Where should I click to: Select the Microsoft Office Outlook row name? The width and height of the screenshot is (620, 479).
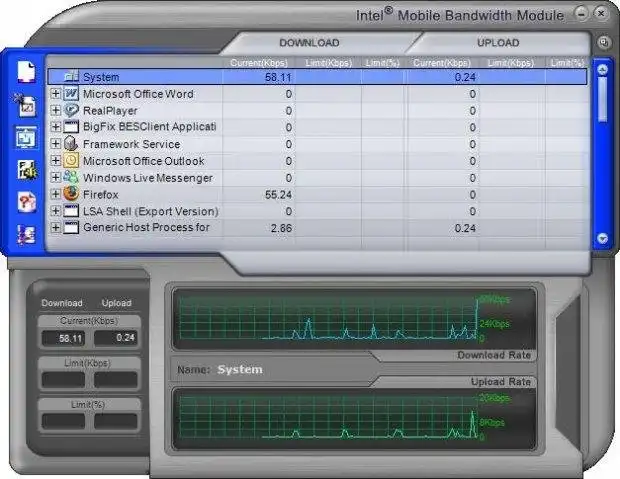click(144, 161)
